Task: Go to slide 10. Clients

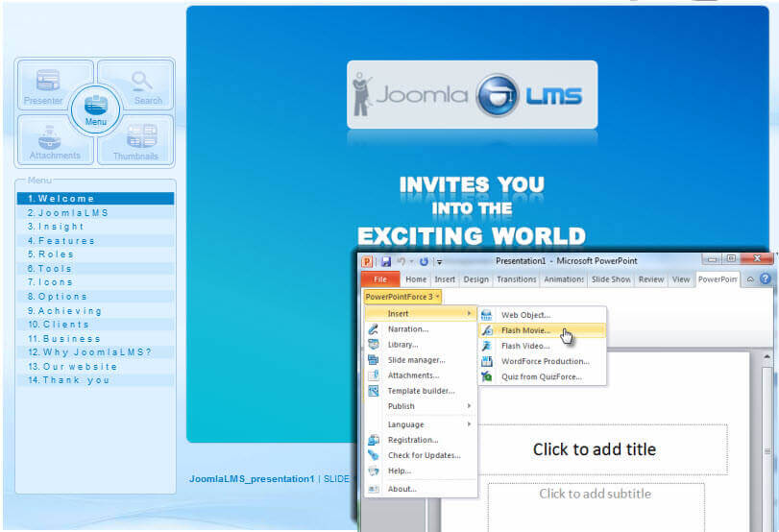Action: pos(95,325)
